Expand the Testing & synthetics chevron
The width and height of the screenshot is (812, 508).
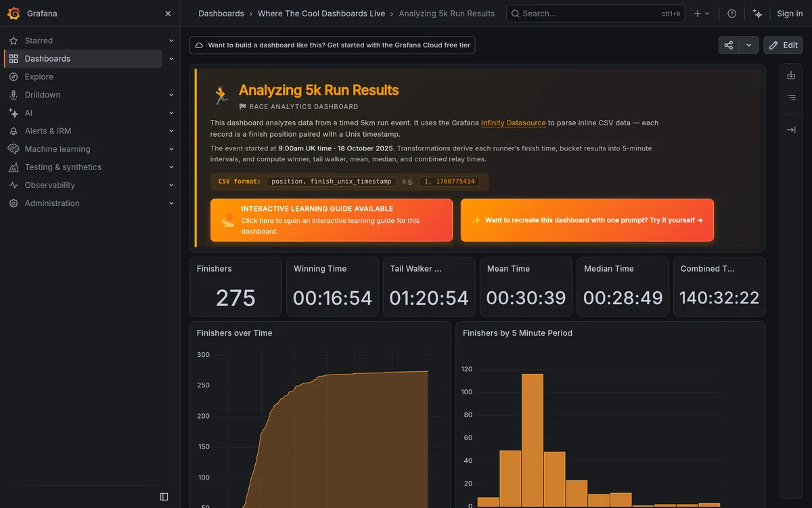click(171, 167)
